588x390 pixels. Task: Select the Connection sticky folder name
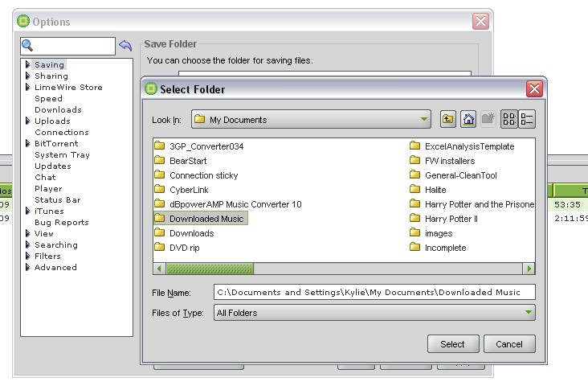point(203,175)
